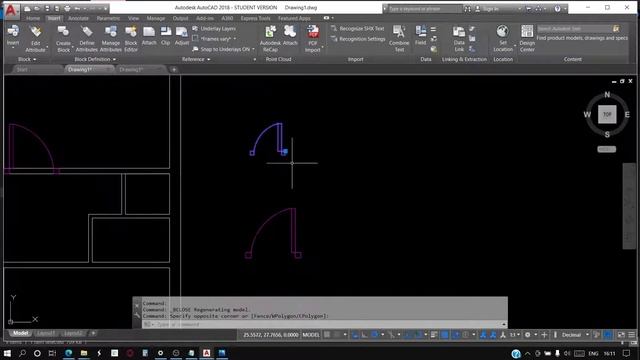
Task: Click the PDF Import tool
Action: point(313,39)
